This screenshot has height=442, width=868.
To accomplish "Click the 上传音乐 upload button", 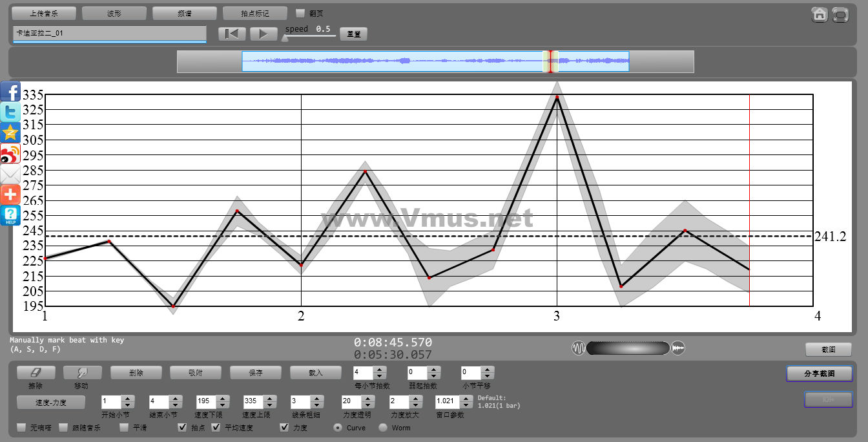I will click(x=44, y=13).
